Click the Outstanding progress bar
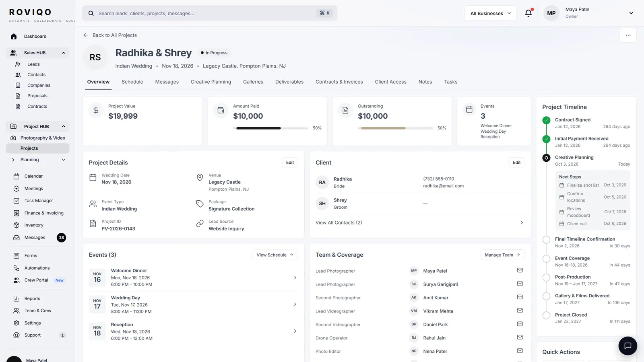644x362 pixels. click(x=396, y=128)
